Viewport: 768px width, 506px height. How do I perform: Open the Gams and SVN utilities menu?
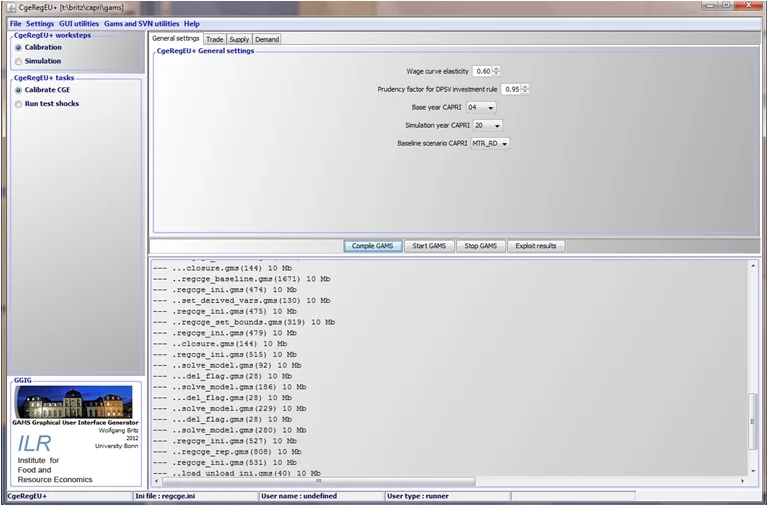141,23
